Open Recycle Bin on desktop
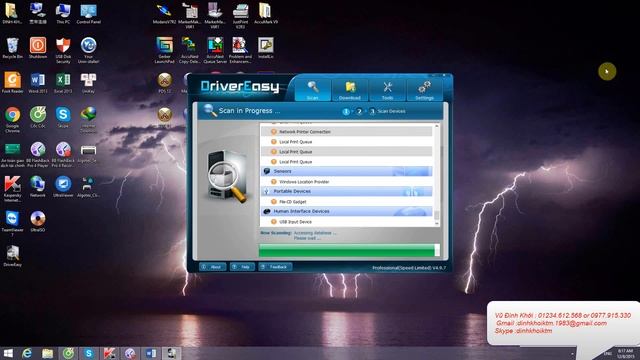 point(13,48)
